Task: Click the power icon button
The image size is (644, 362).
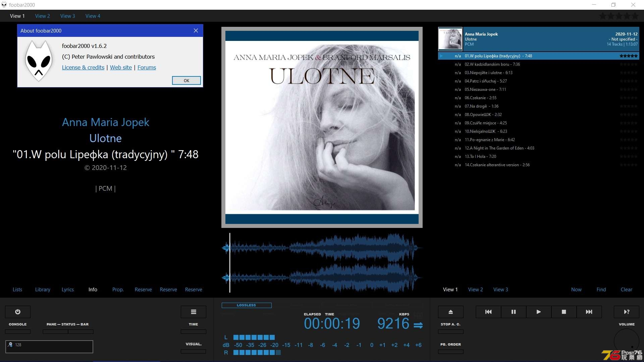Action: [x=18, y=312]
